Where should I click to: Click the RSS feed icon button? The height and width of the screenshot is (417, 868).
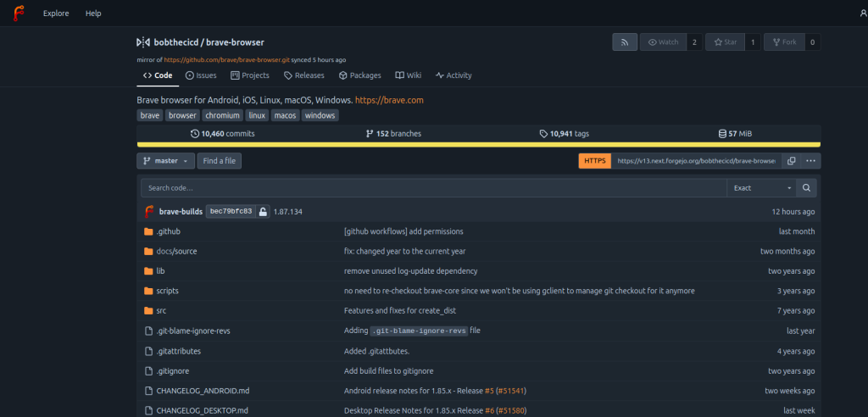click(625, 42)
